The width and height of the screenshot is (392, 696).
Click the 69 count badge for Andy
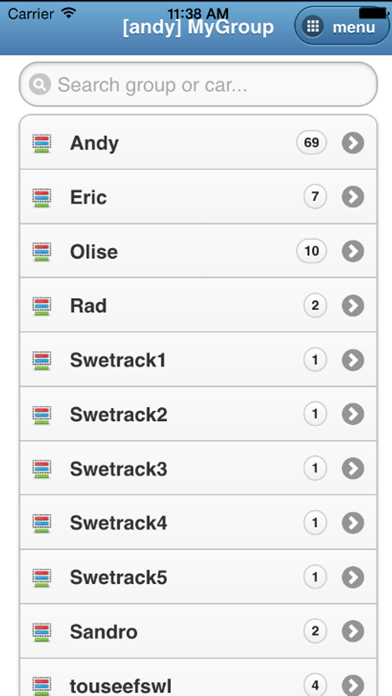tap(312, 143)
